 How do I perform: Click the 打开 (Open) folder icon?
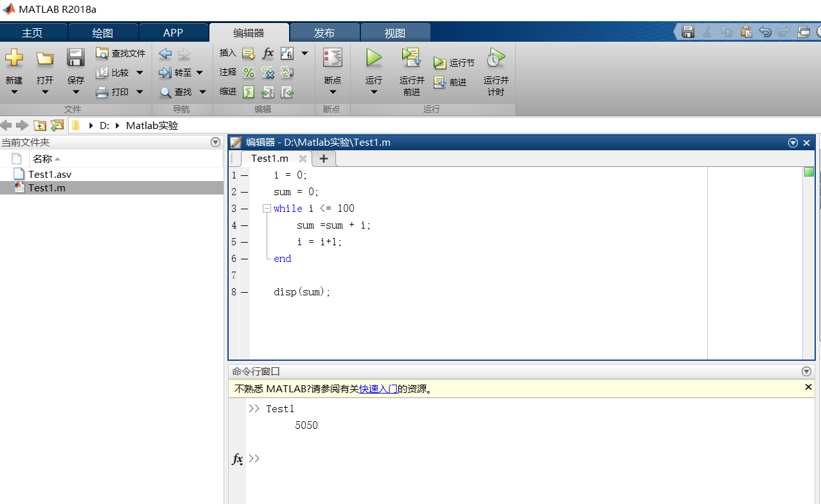click(x=44, y=58)
